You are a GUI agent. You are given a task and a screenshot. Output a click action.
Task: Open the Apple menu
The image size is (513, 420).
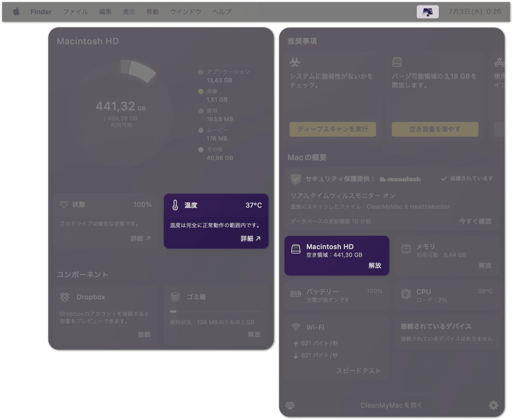[16, 12]
